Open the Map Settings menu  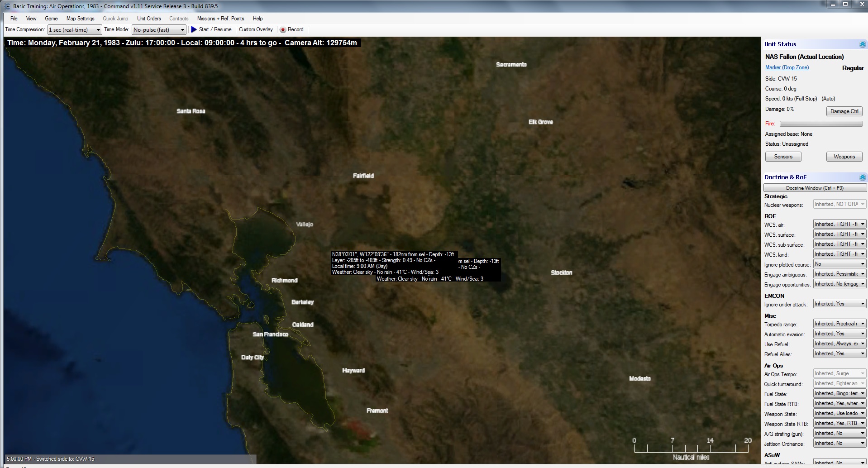click(x=81, y=19)
